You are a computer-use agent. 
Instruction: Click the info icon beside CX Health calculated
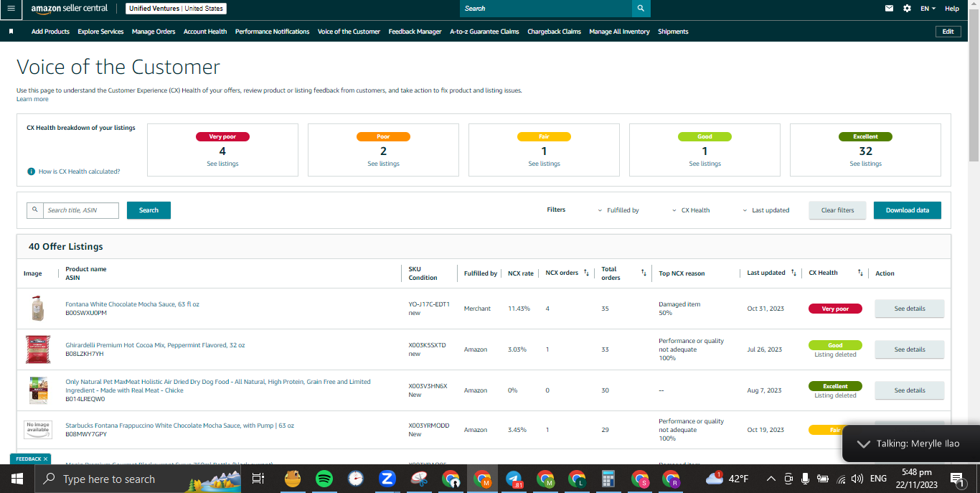click(31, 172)
